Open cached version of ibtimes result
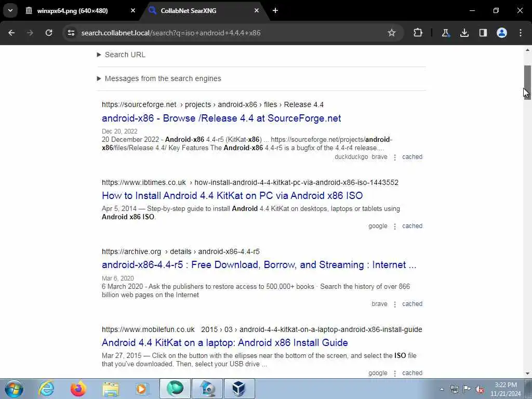The image size is (532, 399). 412,226
